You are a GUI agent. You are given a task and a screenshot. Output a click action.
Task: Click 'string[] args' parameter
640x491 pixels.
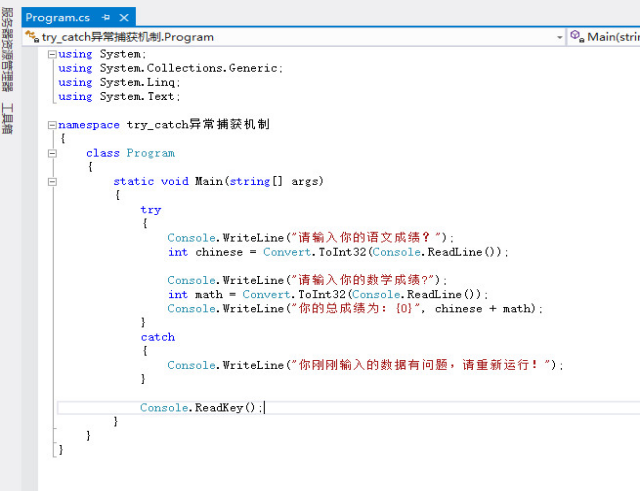tap(276, 182)
